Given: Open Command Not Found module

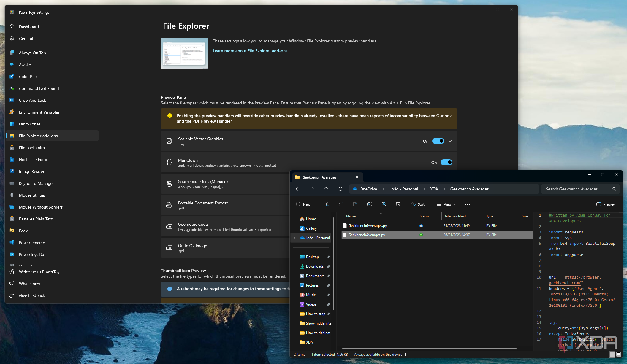Looking at the screenshot, I should tap(52, 88).
